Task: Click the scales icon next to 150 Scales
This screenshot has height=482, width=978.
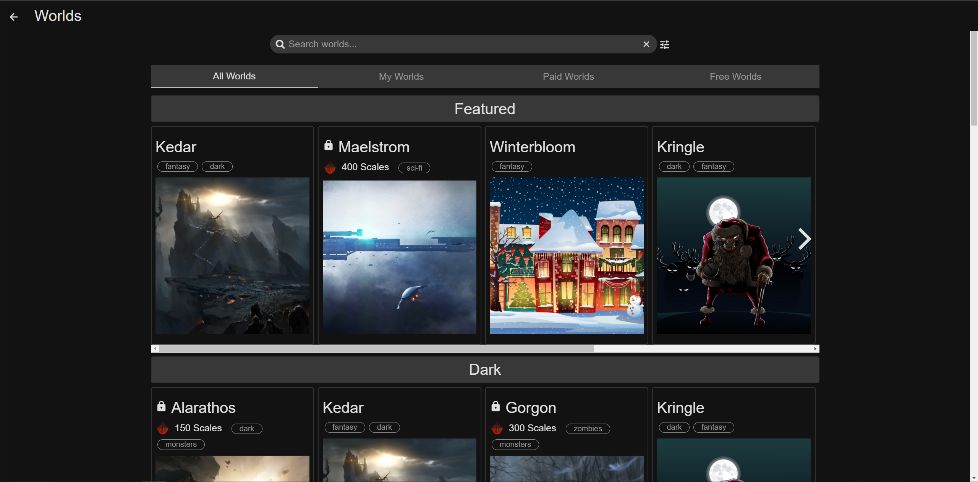Action: click(163, 428)
